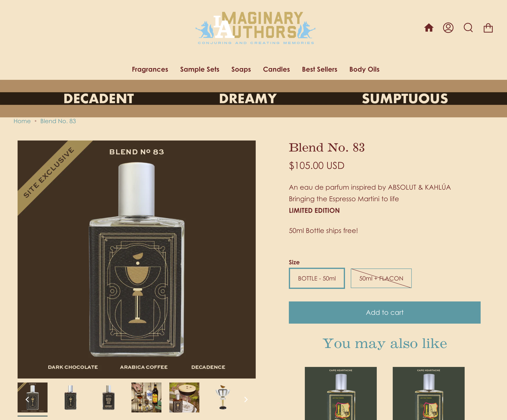
Task: Follow the Home breadcrumb link
Action: point(22,121)
